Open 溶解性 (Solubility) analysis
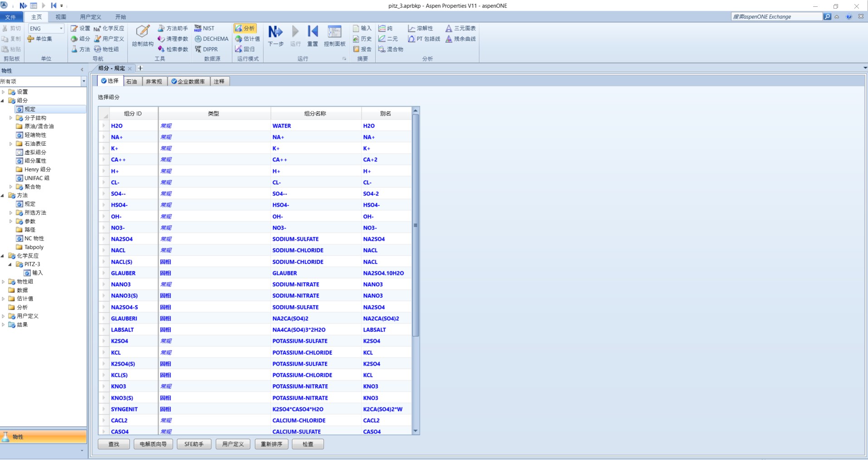Image resolution: width=868 pixels, height=460 pixels. 420,28
